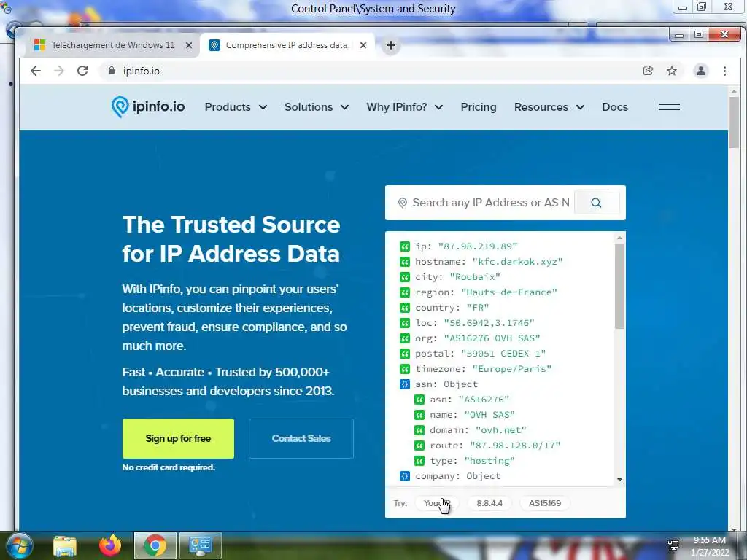Expand the Products dropdown
The image size is (747, 560).
236,106
